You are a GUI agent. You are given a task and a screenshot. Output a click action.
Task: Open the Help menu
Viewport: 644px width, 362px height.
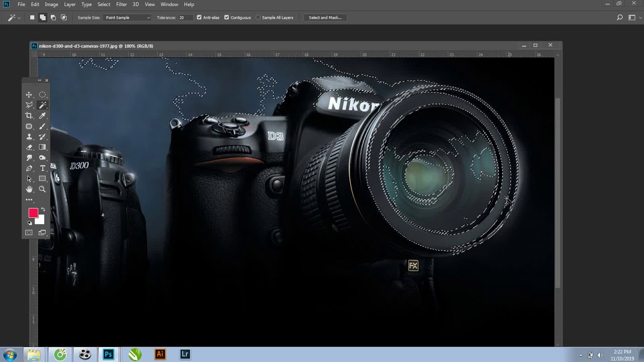click(189, 5)
